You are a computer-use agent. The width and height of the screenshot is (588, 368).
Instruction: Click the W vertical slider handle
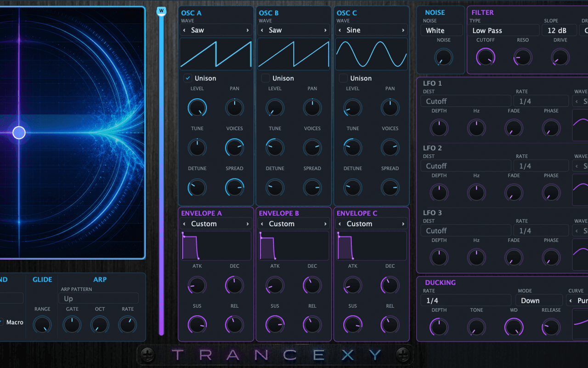click(161, 11)
